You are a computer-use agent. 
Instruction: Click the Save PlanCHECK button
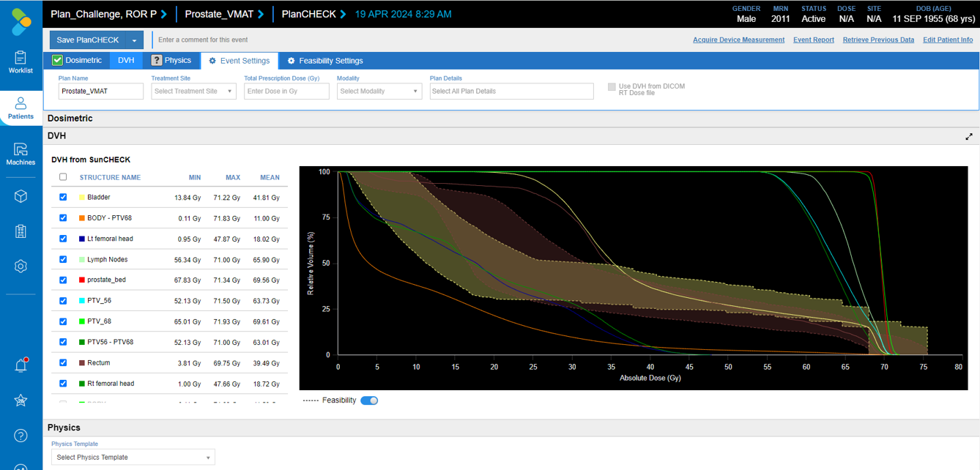[88, 40]
